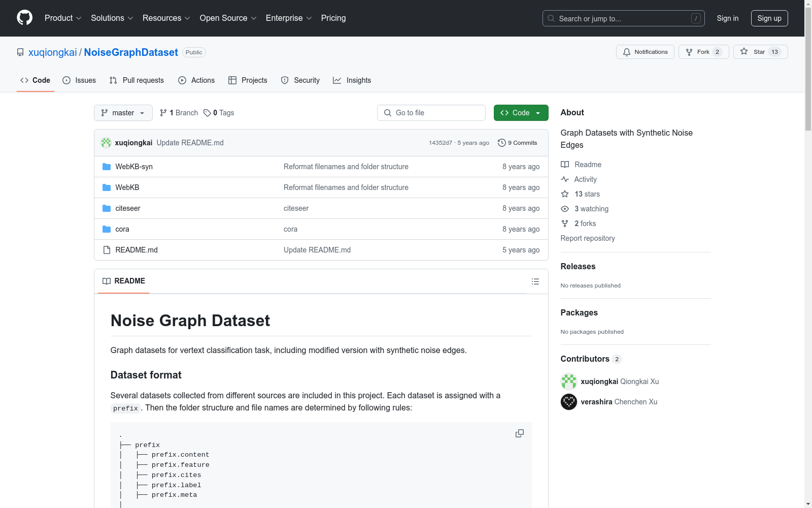Open the WebKB-syn folder name
Screen dimensions: 812x508
point(134,167)
